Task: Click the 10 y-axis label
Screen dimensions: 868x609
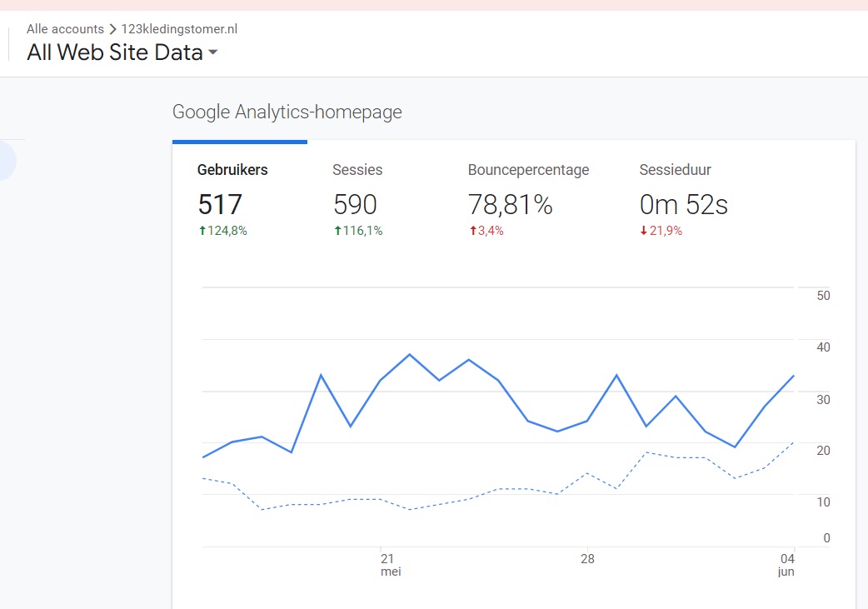Action: pos(823,502)
